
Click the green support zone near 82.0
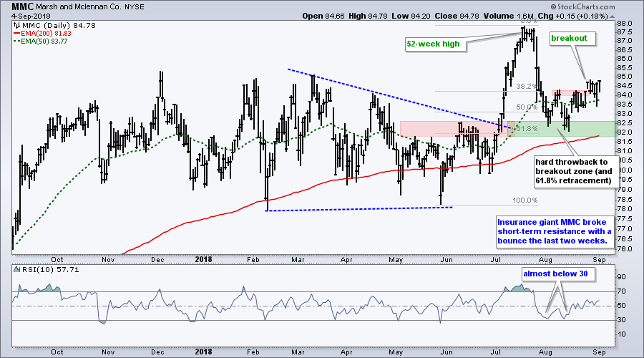point(562,129)
